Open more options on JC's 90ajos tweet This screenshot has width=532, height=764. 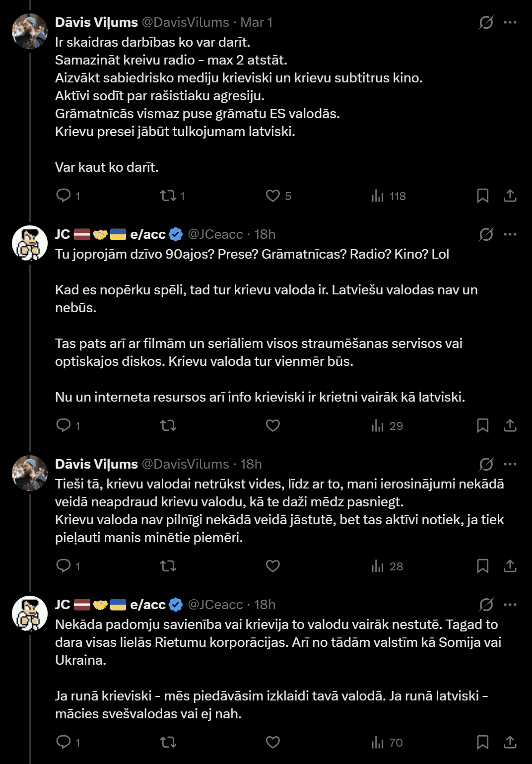(510, 234)
